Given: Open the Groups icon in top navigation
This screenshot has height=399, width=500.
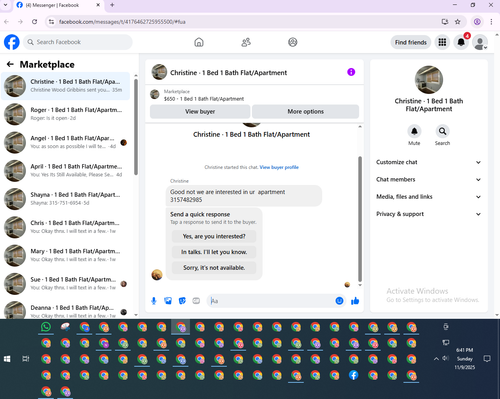Looking at the screenshot, I should [x=293, y=42].
